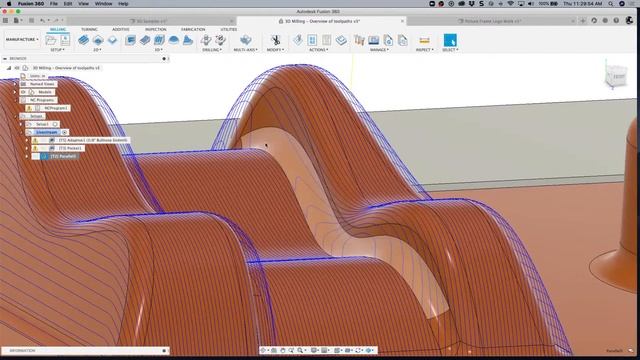
Task: Click the fourth Manage group document icon
Action: click(402, 40)
